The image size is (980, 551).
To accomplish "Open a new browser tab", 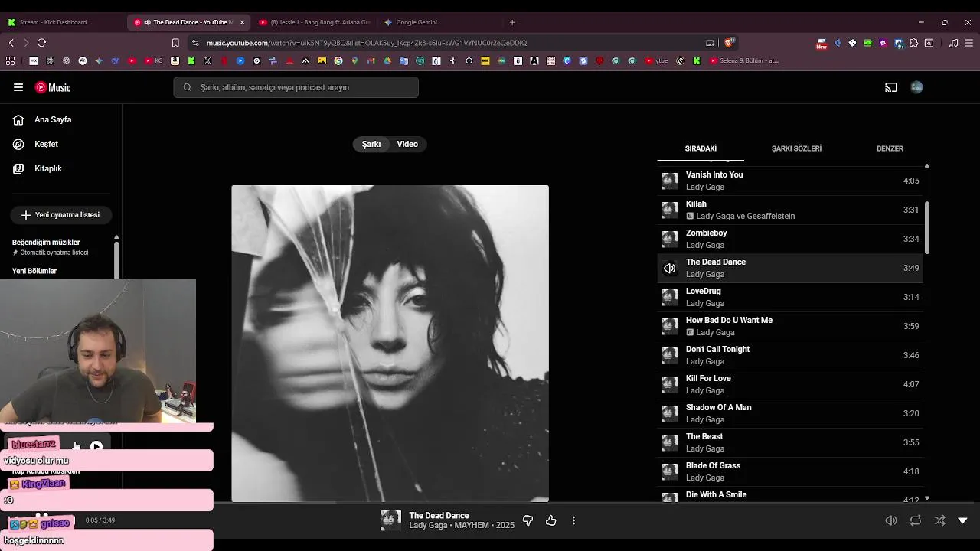I will (x=512, y=22).
